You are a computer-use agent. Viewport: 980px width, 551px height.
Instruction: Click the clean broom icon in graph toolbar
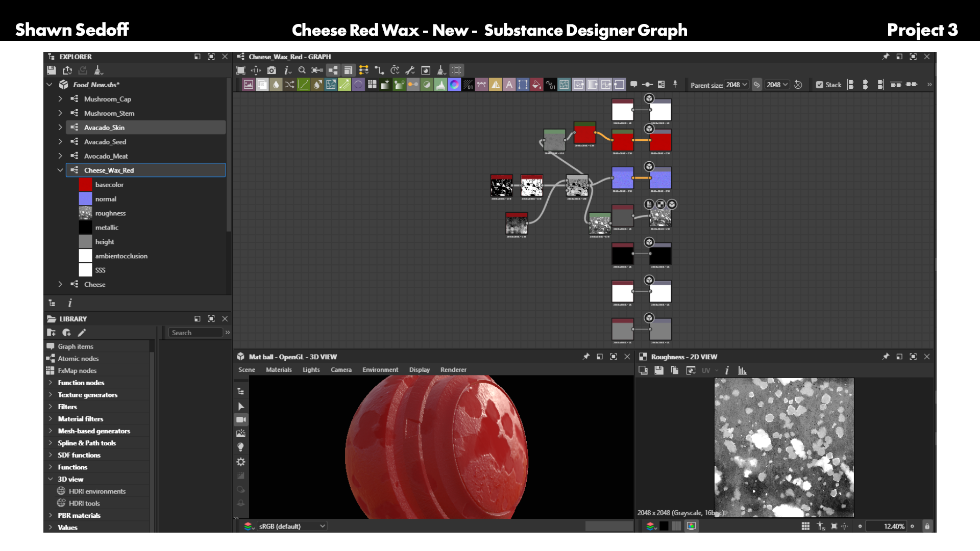(x=442, y=70)
